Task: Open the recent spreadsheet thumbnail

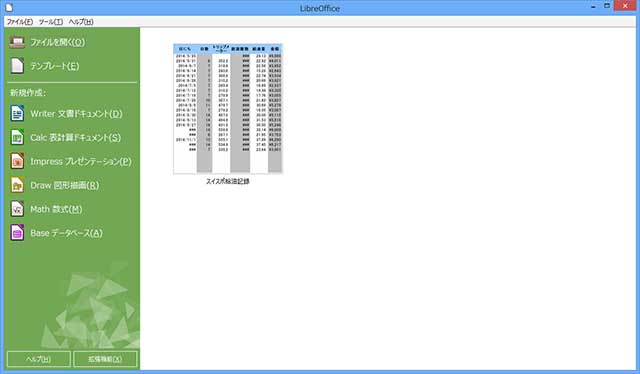Action: pyautogui.click(x=228, y=109)
